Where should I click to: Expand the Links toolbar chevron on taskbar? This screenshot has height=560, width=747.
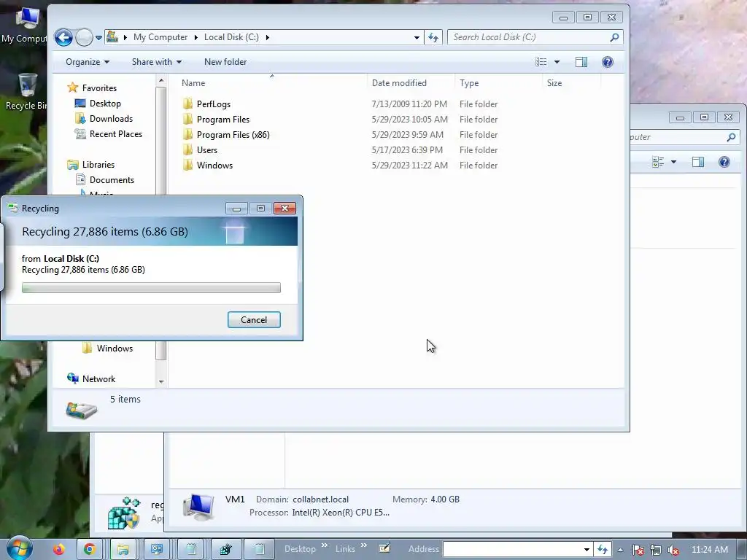click(364, 545)
